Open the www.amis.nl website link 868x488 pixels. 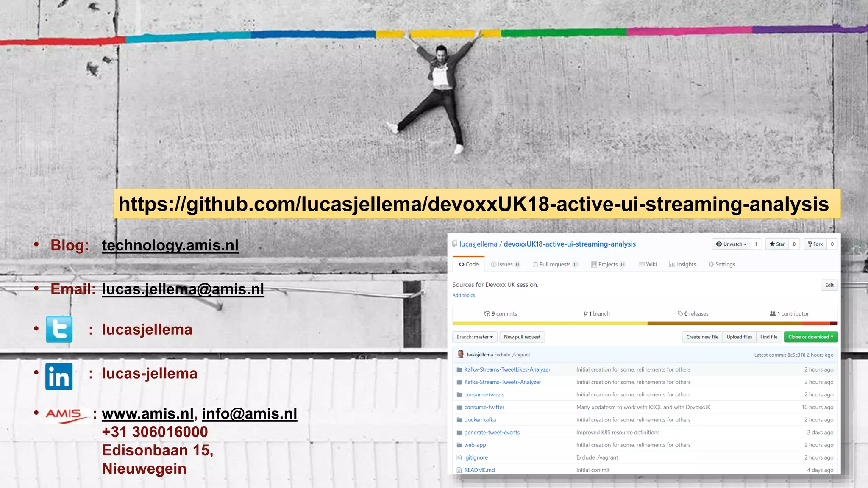[x=148, y=414]
